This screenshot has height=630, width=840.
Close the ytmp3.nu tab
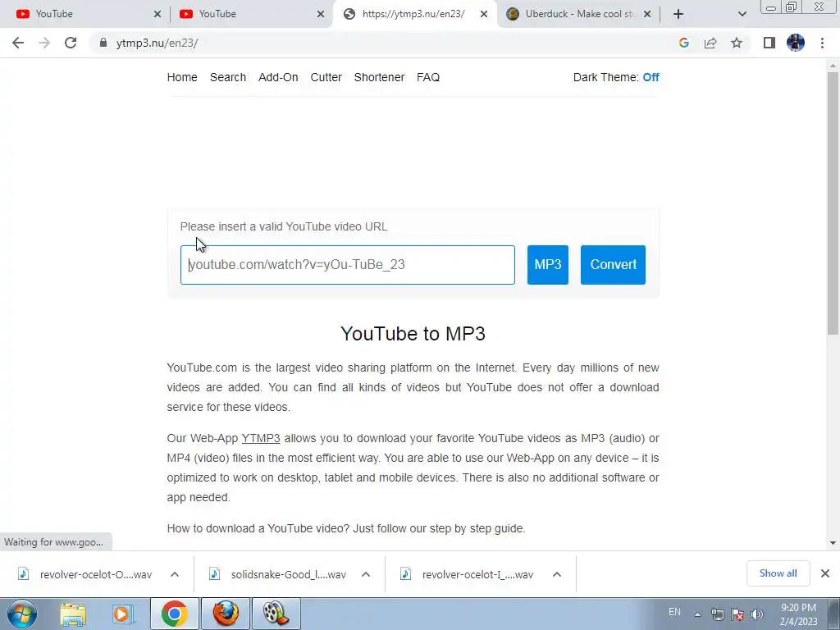click(x=484, y=14)
